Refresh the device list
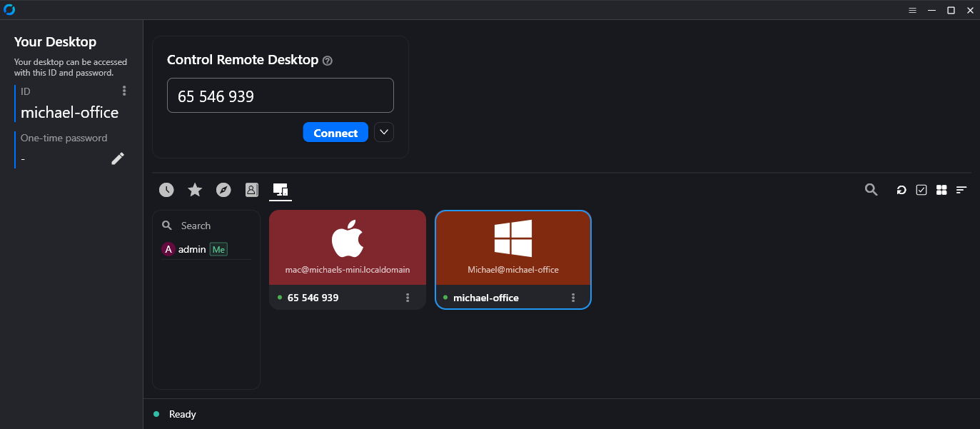980x429 pixels. [901, 190]
